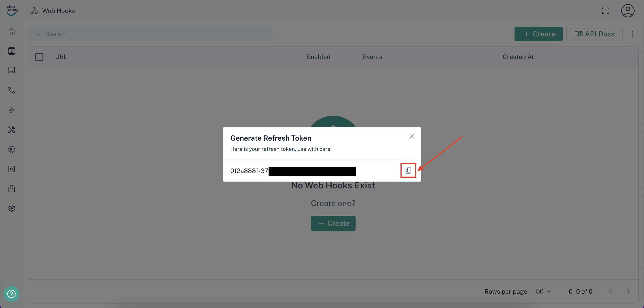This screenshot has height=308, width=644.
Task: Open the Contacts icon in sidebar
Action: pos(11,51)
